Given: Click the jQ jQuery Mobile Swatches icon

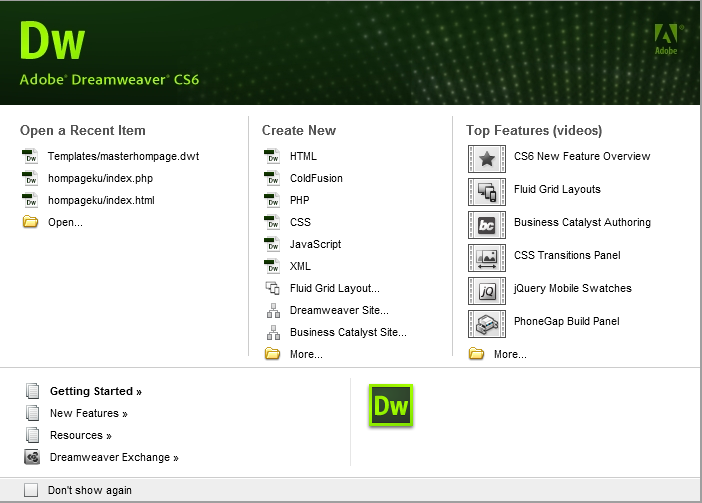Looking at the screenshot, I should [x=487, y=291].
